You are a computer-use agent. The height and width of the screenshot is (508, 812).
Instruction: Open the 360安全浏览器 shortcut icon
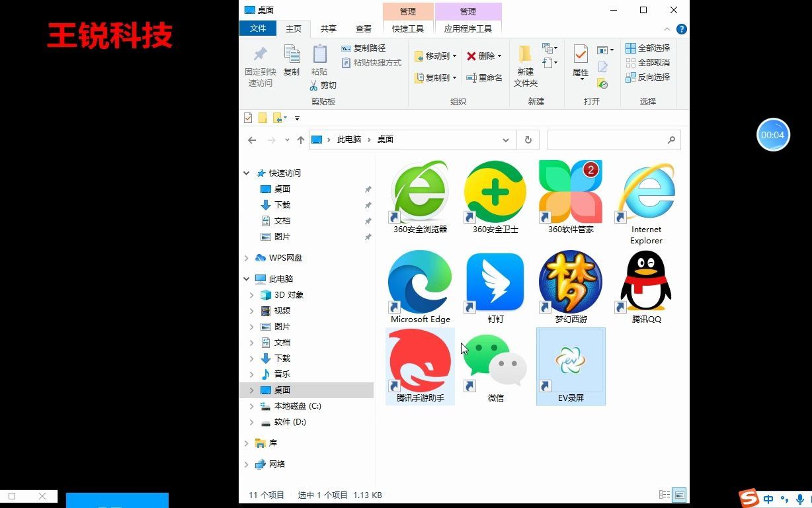pos(420,192)
